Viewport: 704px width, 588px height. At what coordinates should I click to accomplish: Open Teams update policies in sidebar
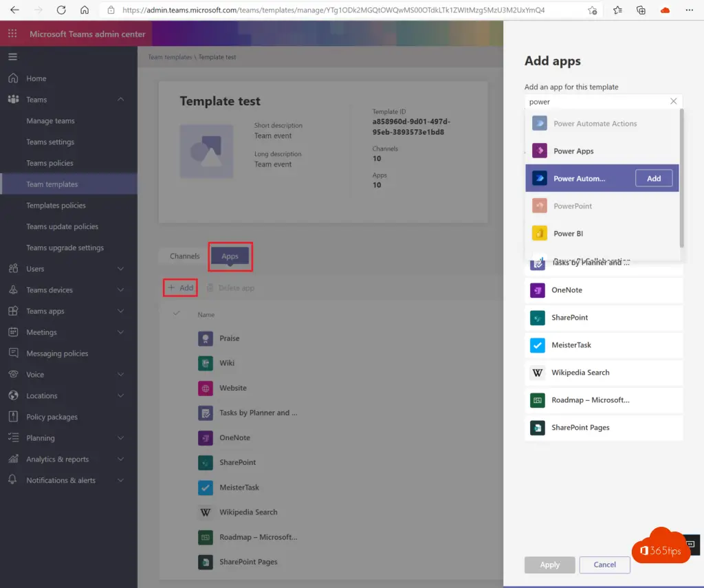(x=62, y=226)
